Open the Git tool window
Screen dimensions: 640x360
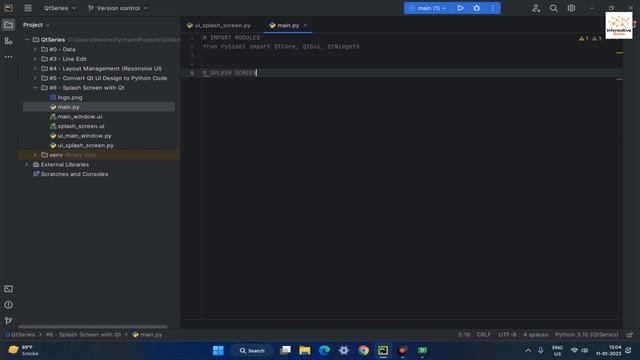8,320
